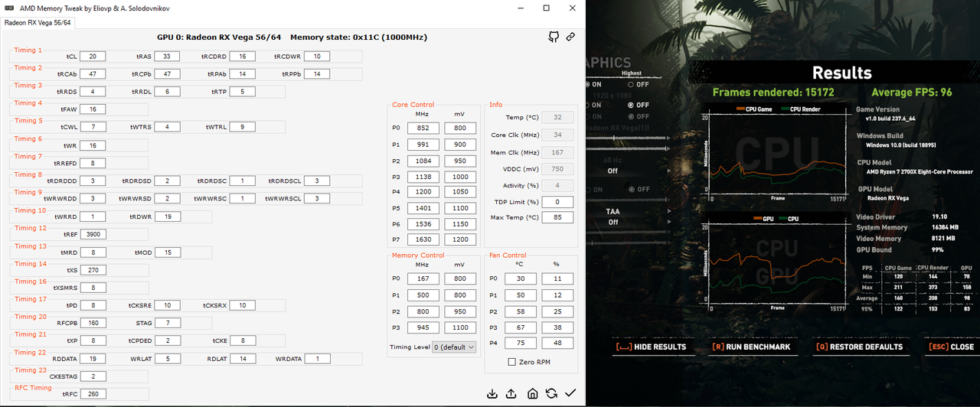Click the upload-arrow save timings icon
The width and height of the screenshot is (980, 407).
pyautogui.click(x=511, y=393)
